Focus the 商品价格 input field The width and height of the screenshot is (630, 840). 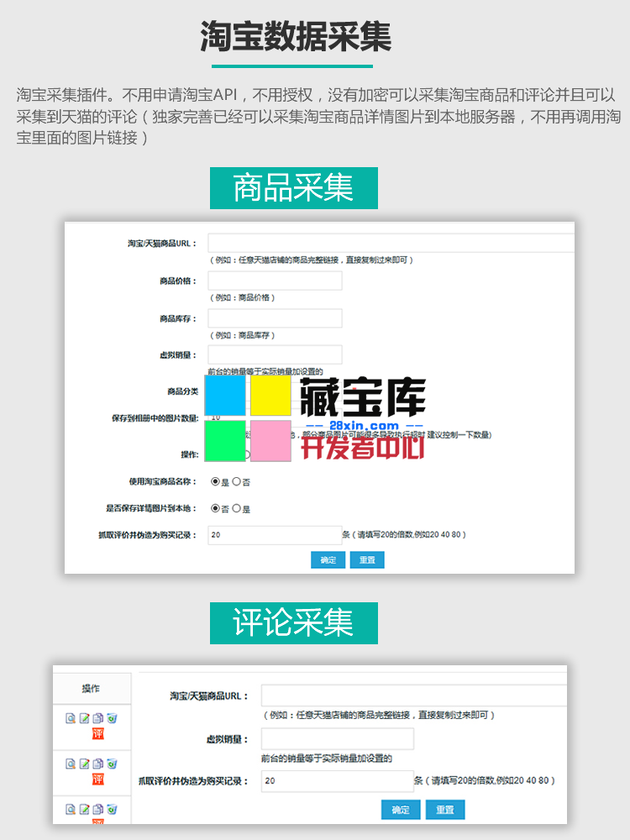[x=275, y=281]
